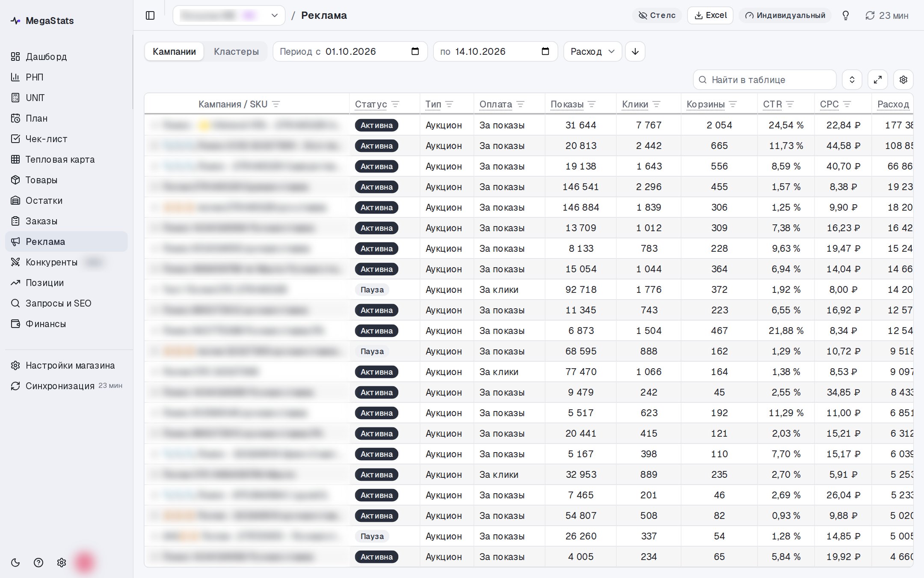The image size is (924, 578).
Task: Select Реклама in sidebar
Action: point(66,241)
